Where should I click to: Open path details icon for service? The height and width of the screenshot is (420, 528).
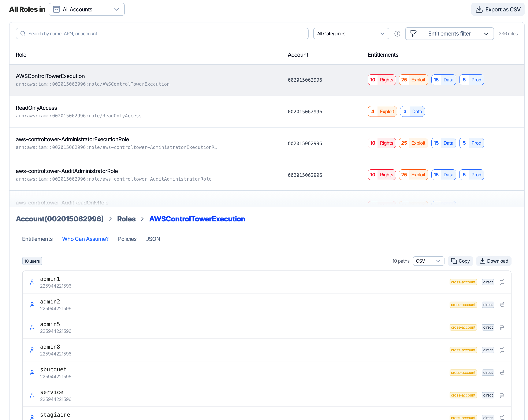[x=502, y=395]
